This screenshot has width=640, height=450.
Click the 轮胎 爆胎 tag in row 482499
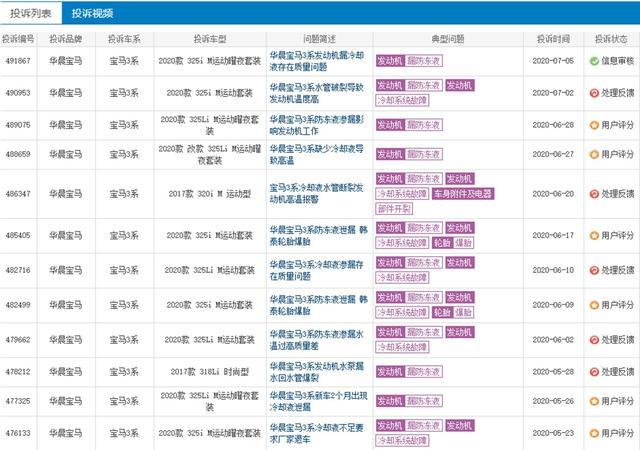click(453, 312)
